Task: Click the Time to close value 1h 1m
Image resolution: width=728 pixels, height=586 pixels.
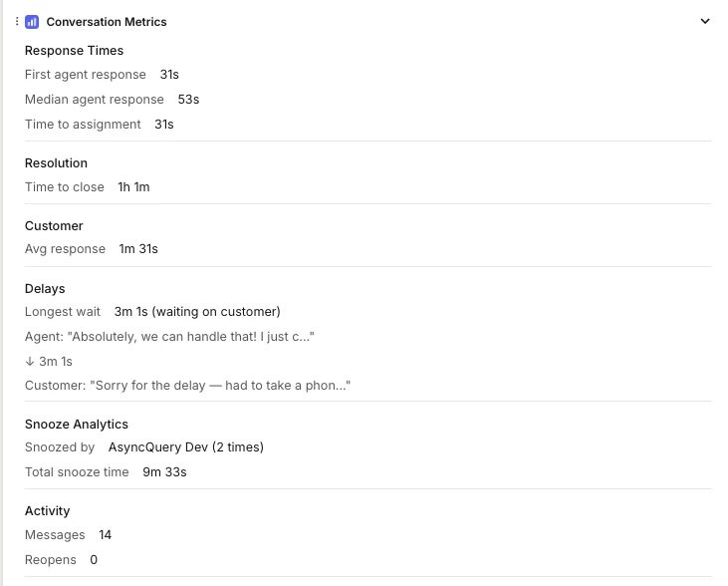Action: pos(133,187)
